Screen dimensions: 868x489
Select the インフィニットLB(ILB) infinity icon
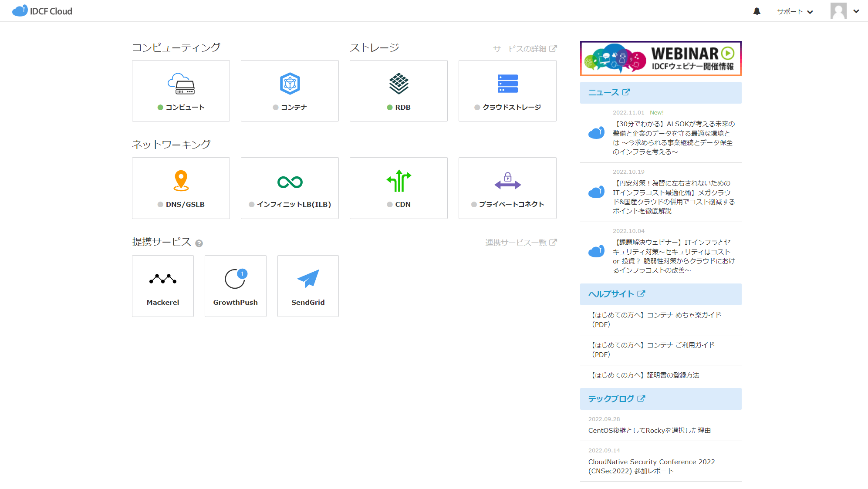click(290, 182)
